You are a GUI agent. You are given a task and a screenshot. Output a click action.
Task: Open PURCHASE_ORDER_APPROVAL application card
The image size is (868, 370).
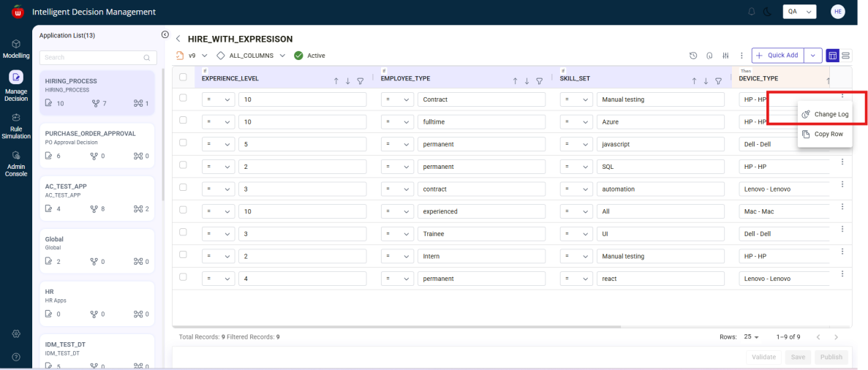97,145
